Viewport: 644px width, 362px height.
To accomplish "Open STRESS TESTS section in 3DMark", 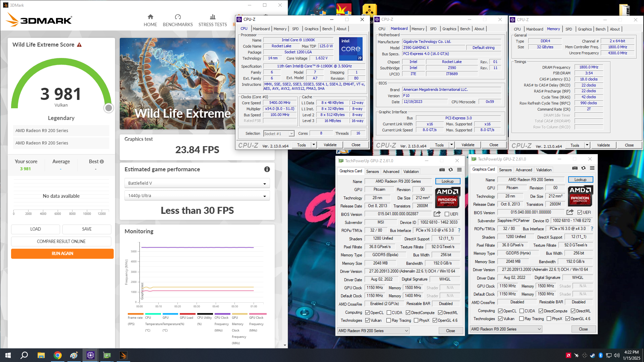I will point(213,20).
